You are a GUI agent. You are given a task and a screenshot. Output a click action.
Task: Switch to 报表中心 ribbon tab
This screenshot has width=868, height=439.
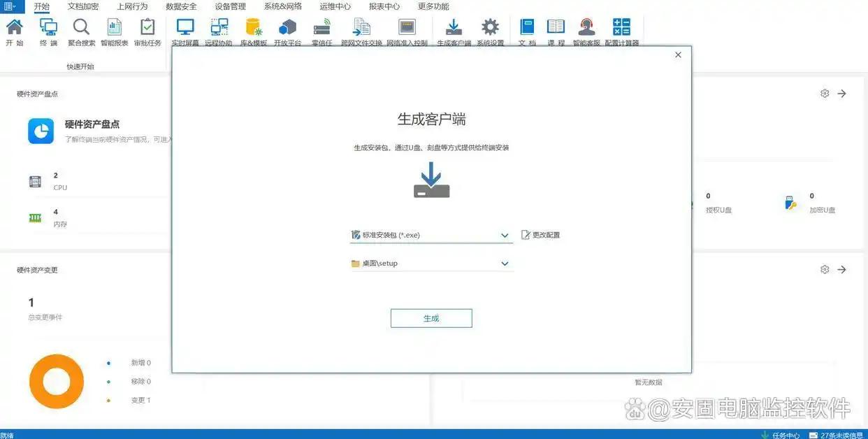point(384,6)
